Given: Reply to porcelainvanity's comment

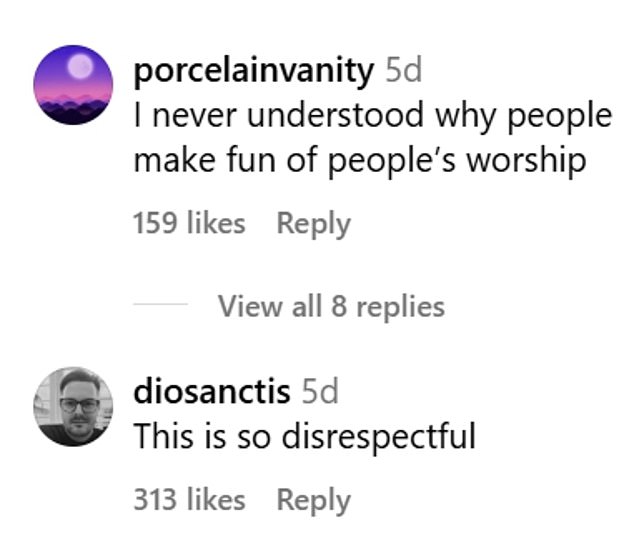Looking at the screenshot, I should click(313, 224).
